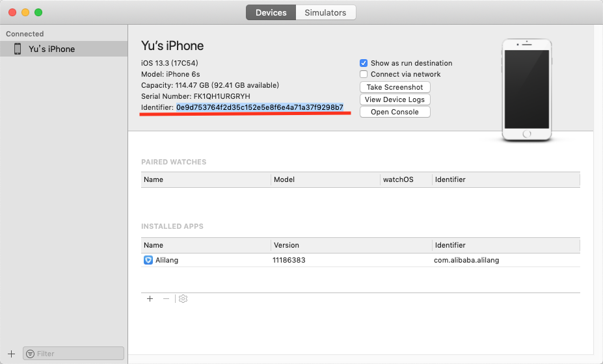Viewport: 603px width, 364px height.
Task: Minimize window with yellow button
Action: tap(25, 12)
